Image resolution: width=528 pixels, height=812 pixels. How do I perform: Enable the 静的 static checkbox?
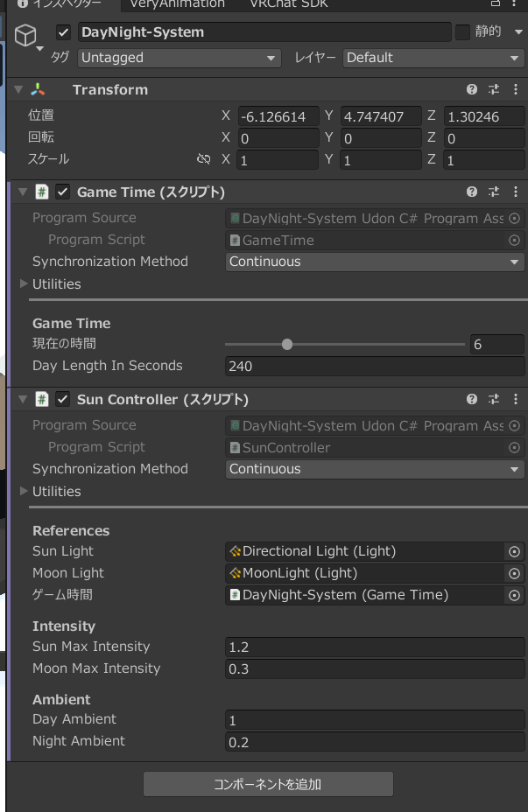click(462, 32)
